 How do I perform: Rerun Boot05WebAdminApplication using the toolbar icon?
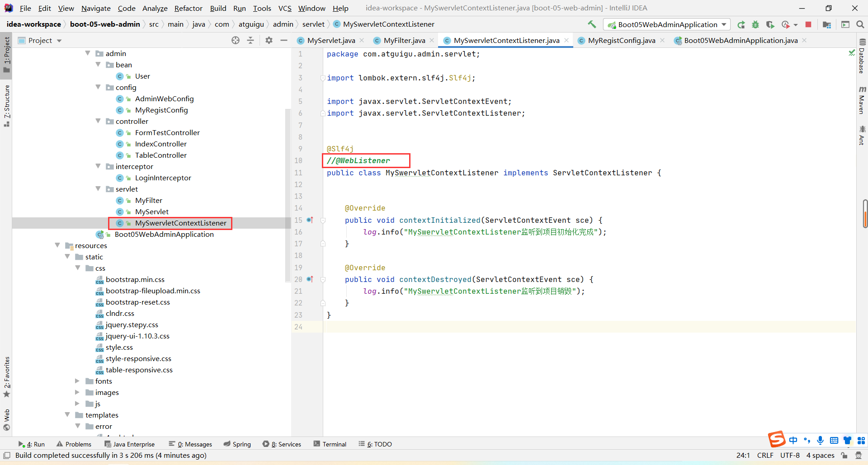pos(741,24)
